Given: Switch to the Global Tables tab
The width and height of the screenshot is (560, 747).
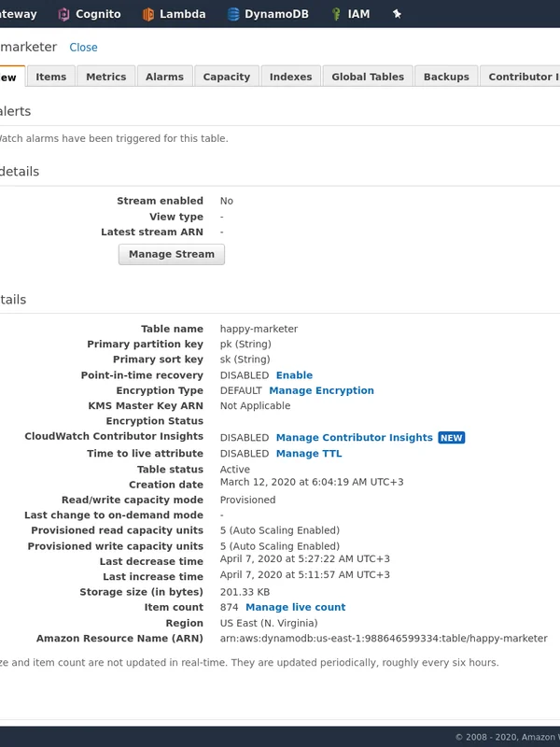Looking at the screenshot, I should pyautogui.click(x=367, y=77).
